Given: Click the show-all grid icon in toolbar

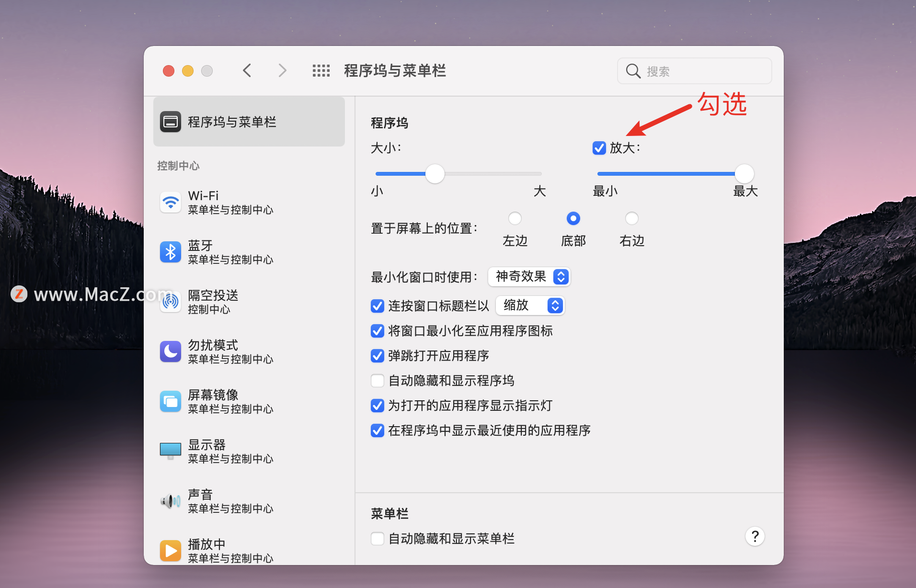Looking at the screenshot, I should tap(321, 71).
